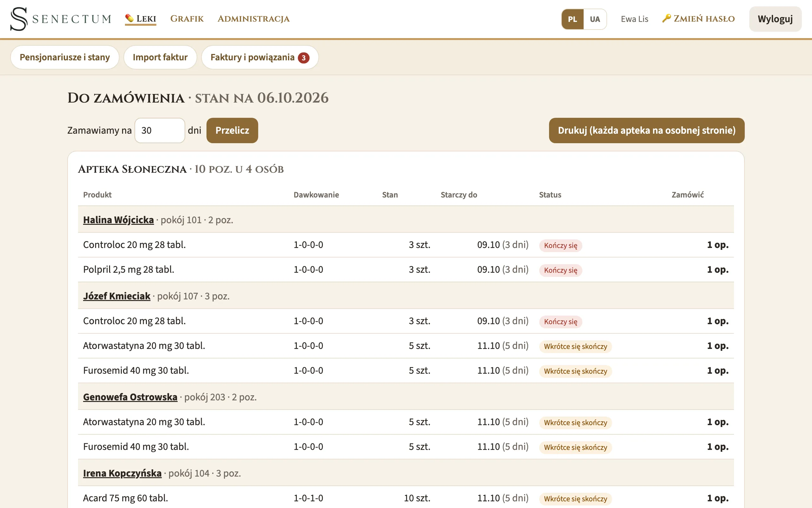The height and width of the screenshot is (508, 812).
Task: Click the Starczy do column header
Action: tap(459, 195)
